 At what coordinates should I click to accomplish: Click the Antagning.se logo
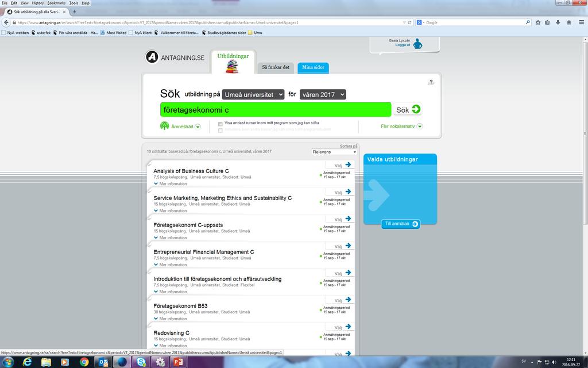(175, 57)
